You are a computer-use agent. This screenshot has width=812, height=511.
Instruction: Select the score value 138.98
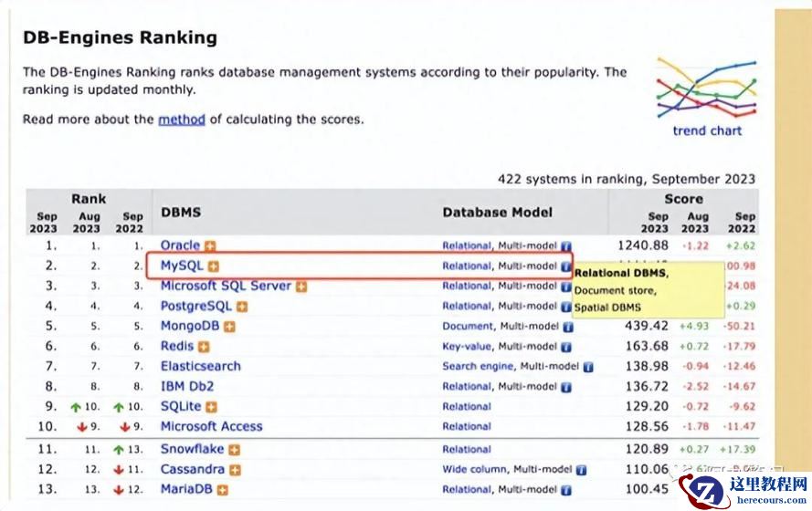point(647,366)
